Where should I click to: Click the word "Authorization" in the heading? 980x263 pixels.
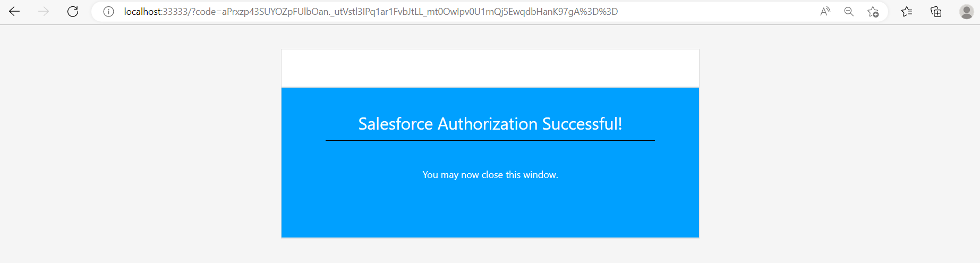(x=487, y=124)
